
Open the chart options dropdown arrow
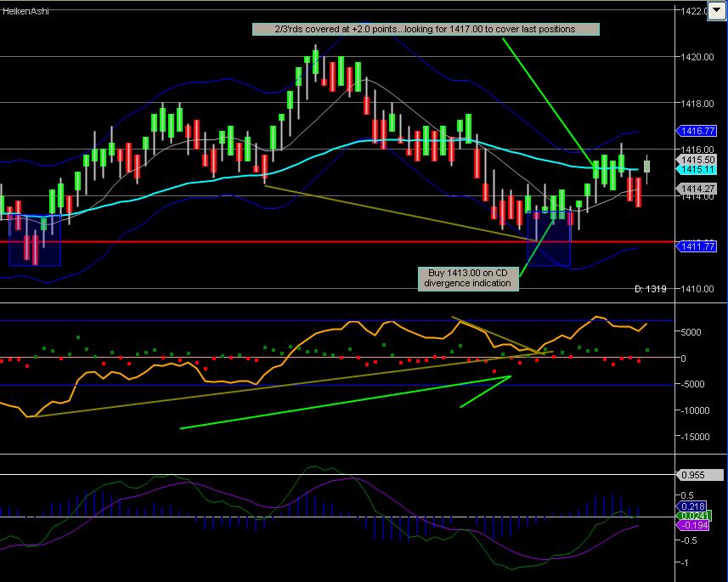pos(717,11)
